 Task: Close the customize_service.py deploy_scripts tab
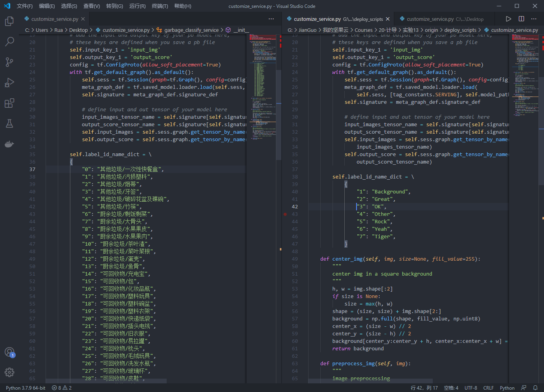388,19
